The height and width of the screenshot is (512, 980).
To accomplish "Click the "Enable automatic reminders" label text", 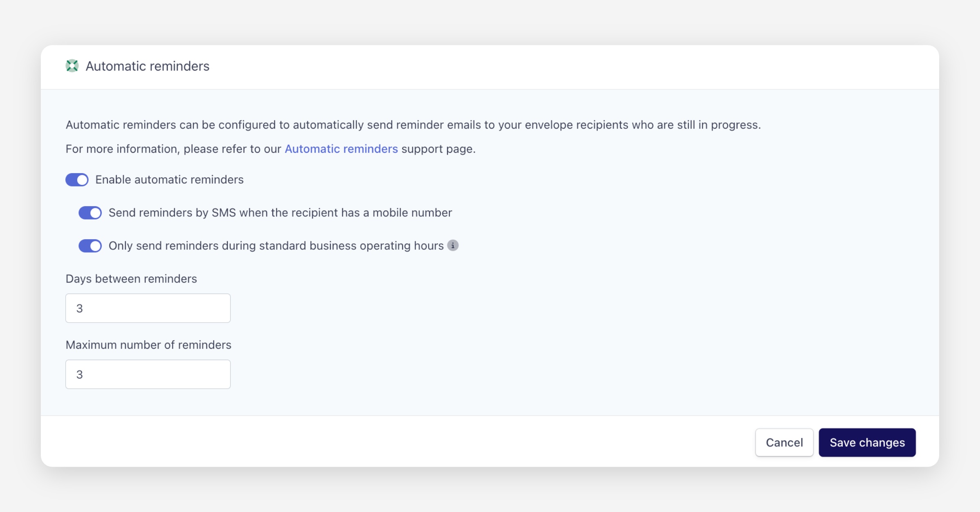I will click(169, 180).
